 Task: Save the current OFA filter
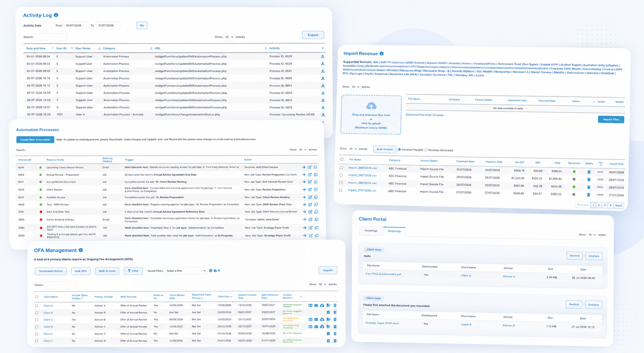click(x=215, y=271)
